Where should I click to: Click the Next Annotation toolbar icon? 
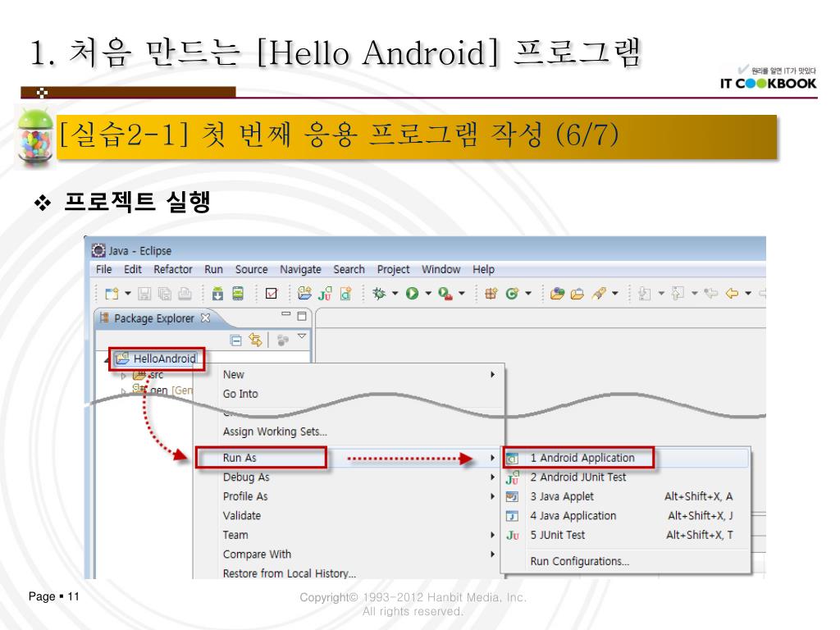pyautogui.click(x=645, y=294)
